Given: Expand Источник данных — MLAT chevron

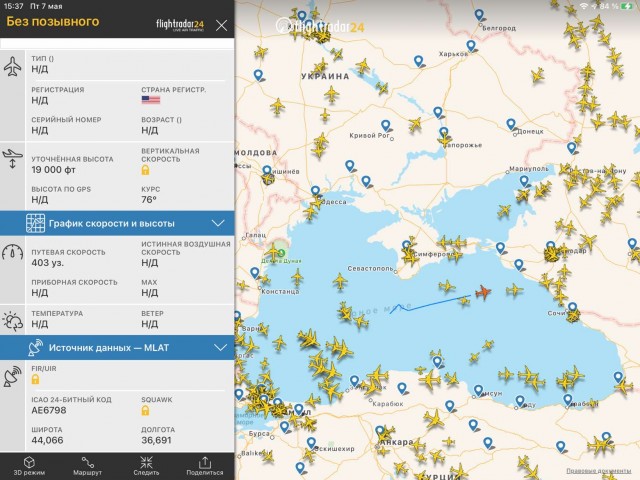Looking at the screenshot, I should point(220,348).
